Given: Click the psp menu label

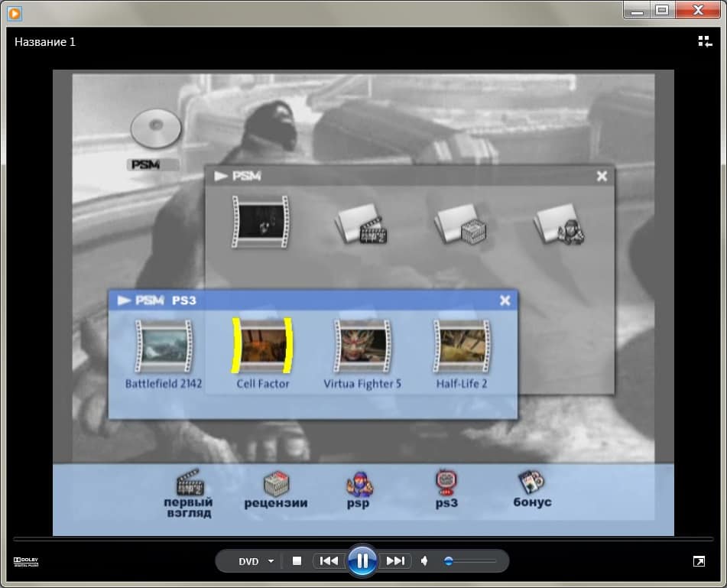Looking at the screenshot, I should (359, 504).
